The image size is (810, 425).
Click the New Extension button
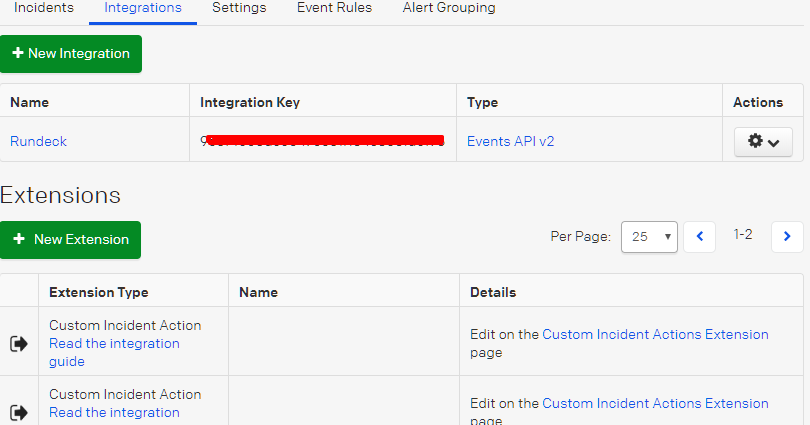click(x=71, y=240)
